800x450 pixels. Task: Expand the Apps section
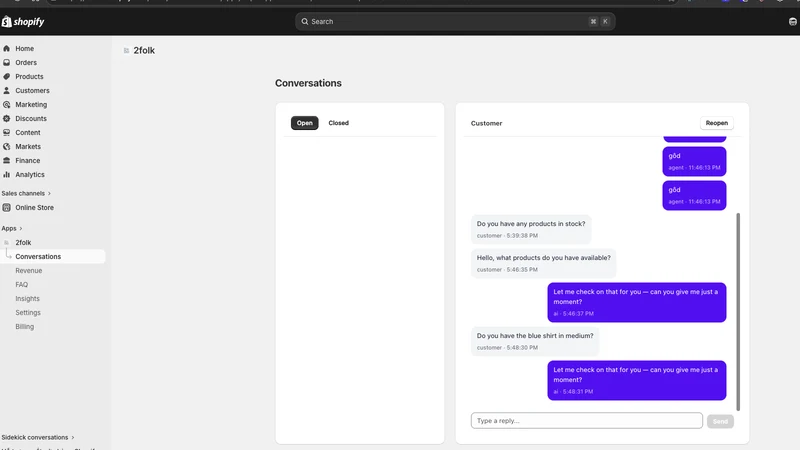pyautogui.click(x=12, y=228)
